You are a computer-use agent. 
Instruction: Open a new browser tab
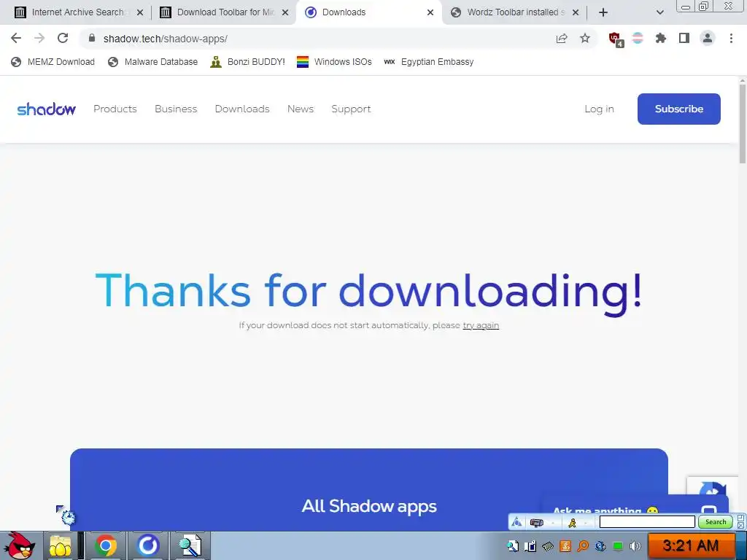coord(603,12)
